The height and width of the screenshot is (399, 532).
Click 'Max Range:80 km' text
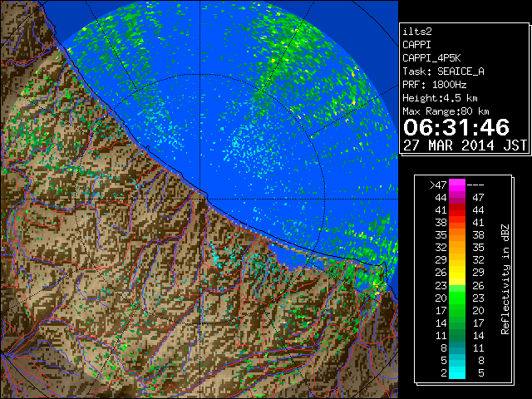click(446, 111)
